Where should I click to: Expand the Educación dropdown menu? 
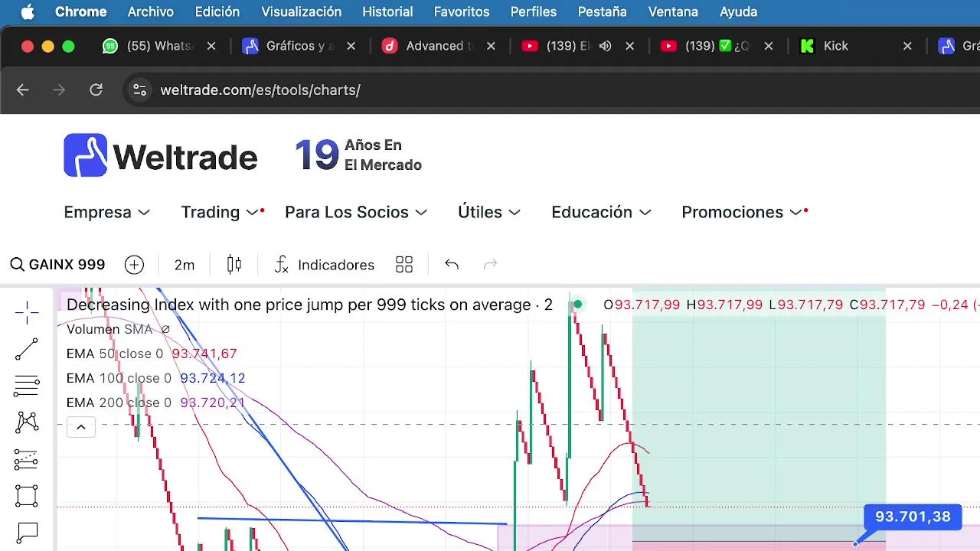(x=601, y=212)
